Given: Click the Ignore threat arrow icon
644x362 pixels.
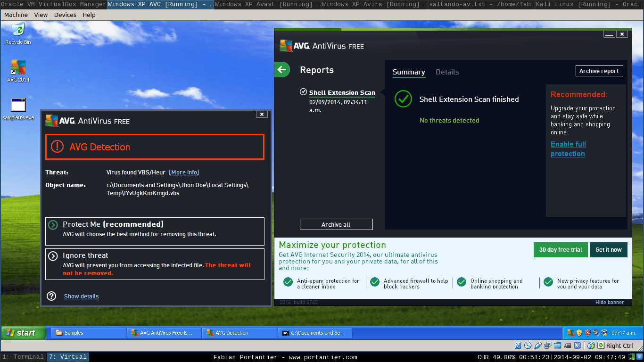Looking at the screenshot, I should coord(53,256).
